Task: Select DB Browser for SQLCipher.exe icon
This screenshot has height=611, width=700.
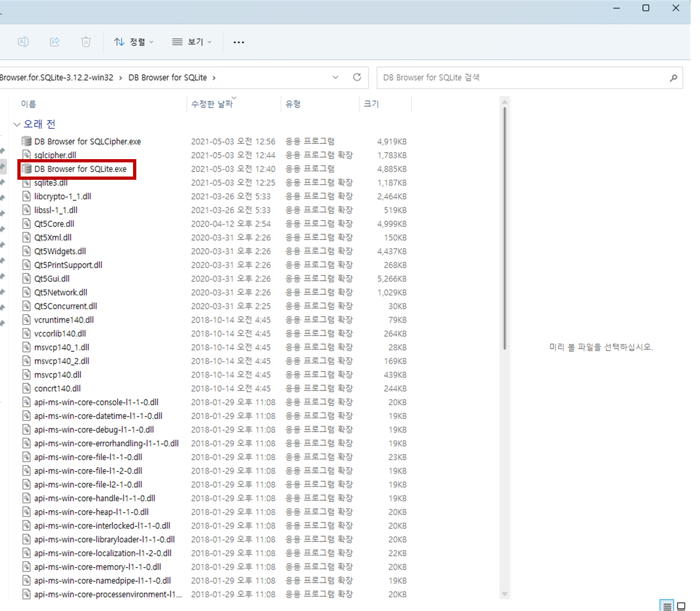Action: click(26, 141)
